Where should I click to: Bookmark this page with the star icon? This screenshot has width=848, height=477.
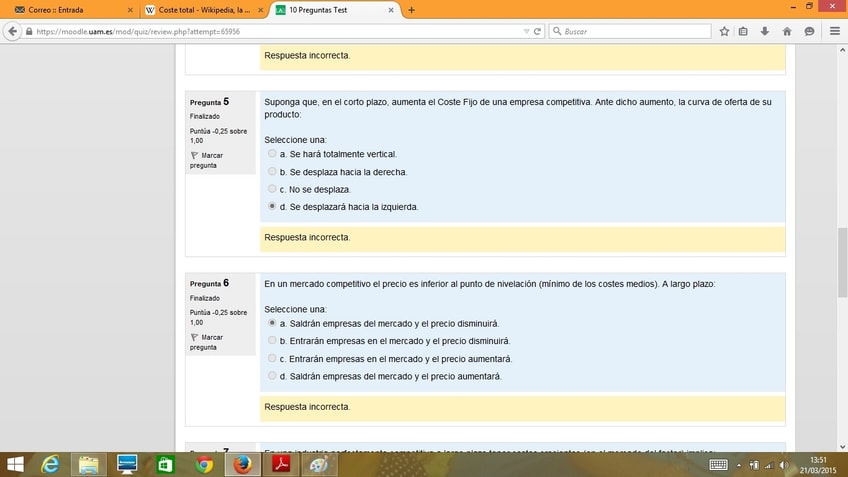click(724, 31)
